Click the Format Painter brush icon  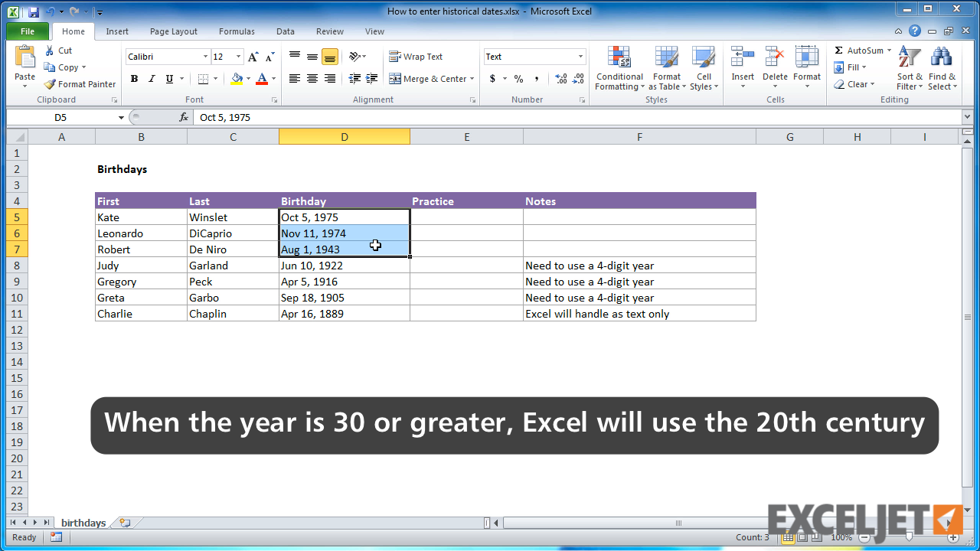[50, 84]
